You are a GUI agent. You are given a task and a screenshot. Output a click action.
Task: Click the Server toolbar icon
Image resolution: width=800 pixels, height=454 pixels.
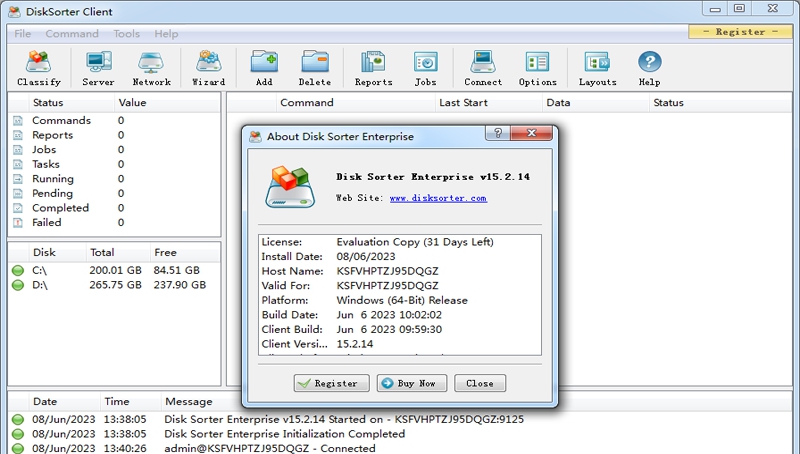click(x=98, y=68)
